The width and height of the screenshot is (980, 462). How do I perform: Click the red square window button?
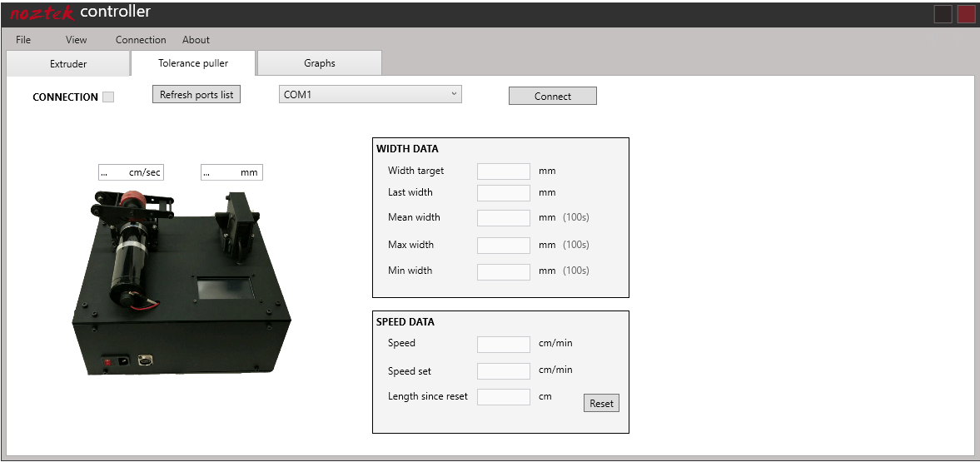966,14
